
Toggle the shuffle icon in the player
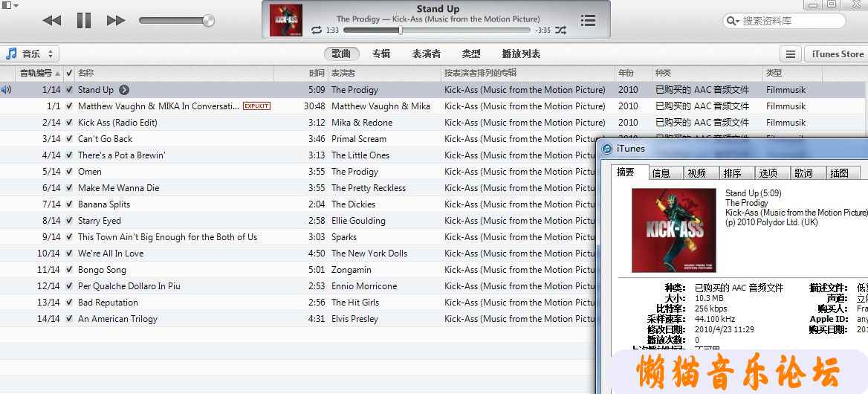(x=561, y=30)
